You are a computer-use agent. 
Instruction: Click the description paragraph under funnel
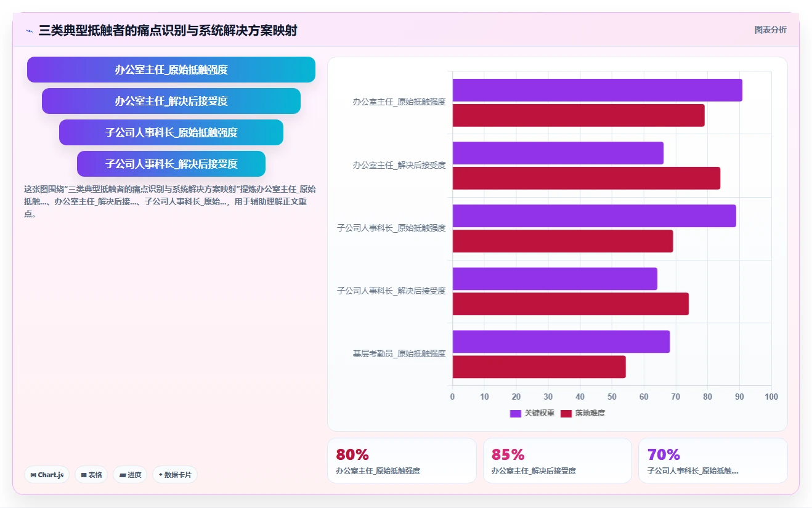170,201
